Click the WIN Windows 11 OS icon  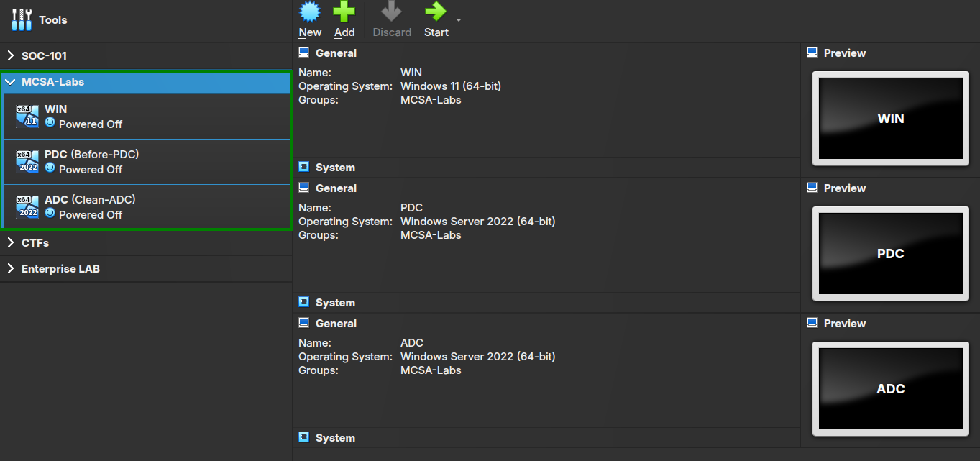(x=27, y=117)
